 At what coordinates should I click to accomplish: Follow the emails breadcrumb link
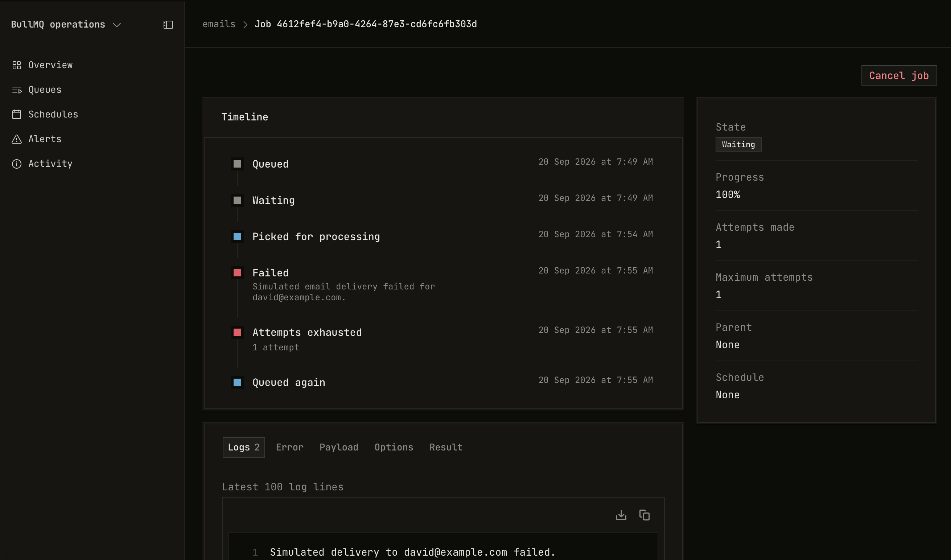tap(219, 24)
